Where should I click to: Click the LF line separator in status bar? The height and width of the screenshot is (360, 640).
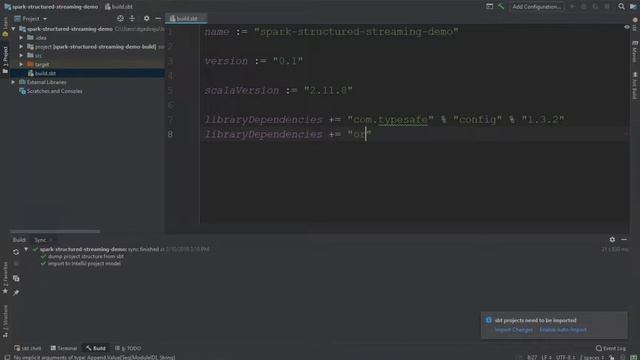click(546, 357)
